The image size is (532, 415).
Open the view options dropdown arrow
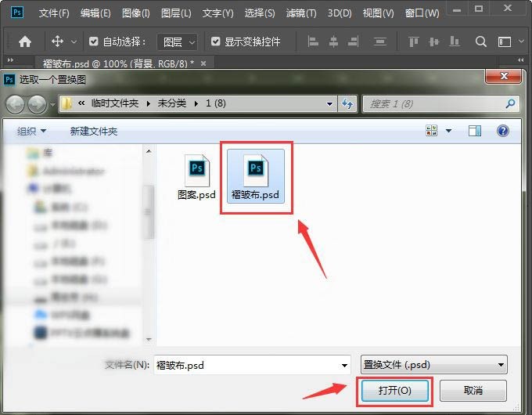448,131
